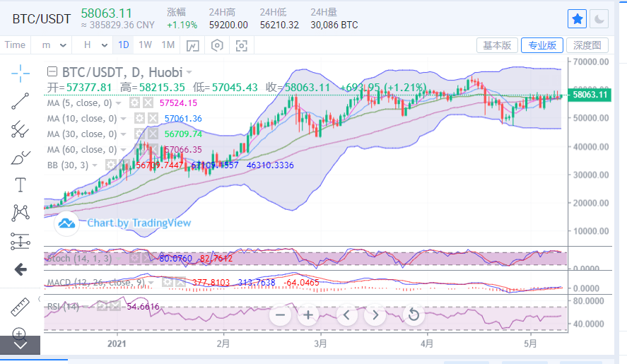Click current price label 58063.11 on axis
The width and height of the screenshot is (627, 364).
click(x=590, y=95)
